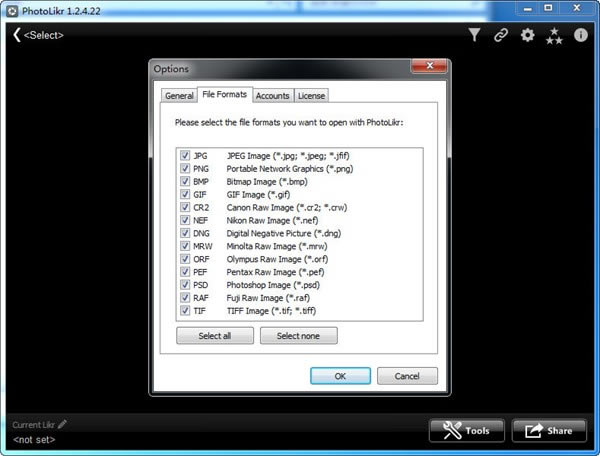Click the back arrow next to <Select>

click(16, 35)
